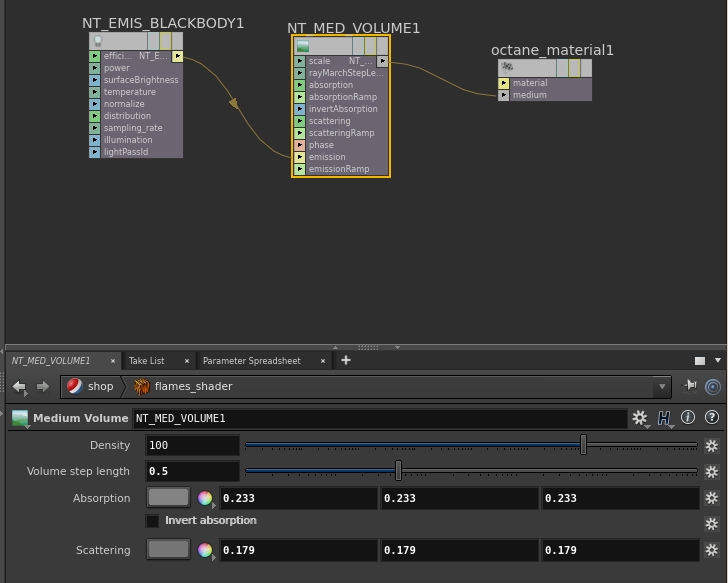
Task: Open the Density row gear menu
Action: (x=712, y=446)
